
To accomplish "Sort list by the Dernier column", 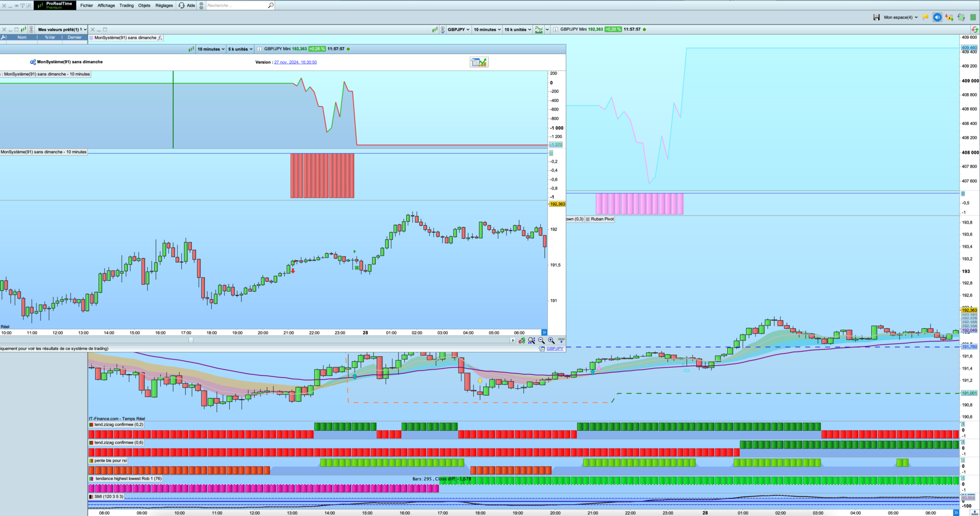I will point(75,37).
